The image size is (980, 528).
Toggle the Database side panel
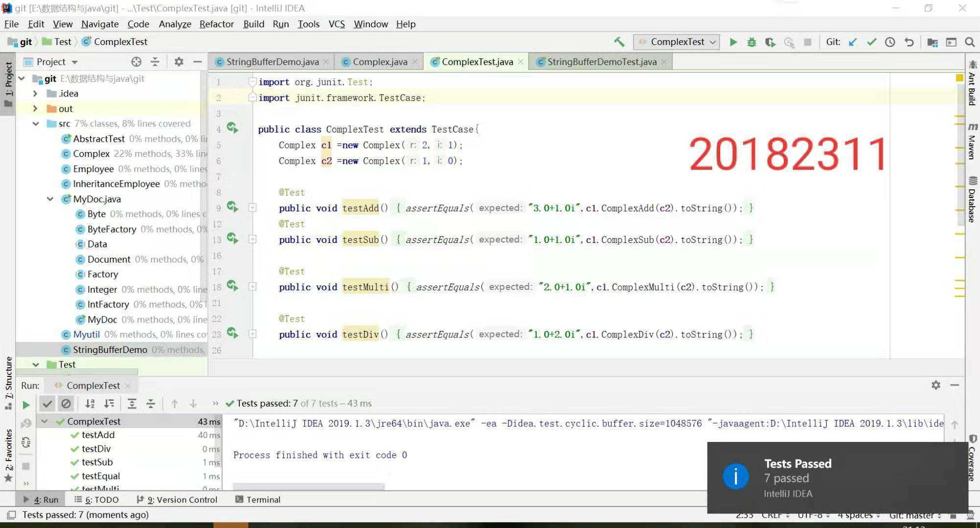pos(972,199)
